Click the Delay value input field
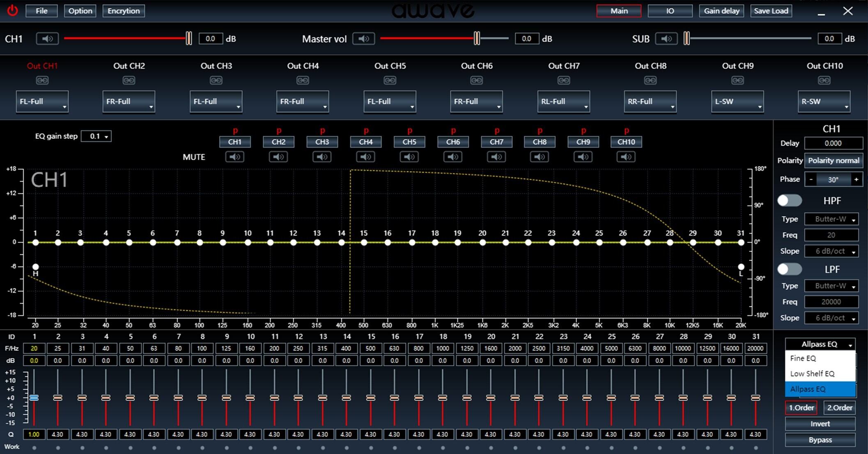 coord(833,143)
